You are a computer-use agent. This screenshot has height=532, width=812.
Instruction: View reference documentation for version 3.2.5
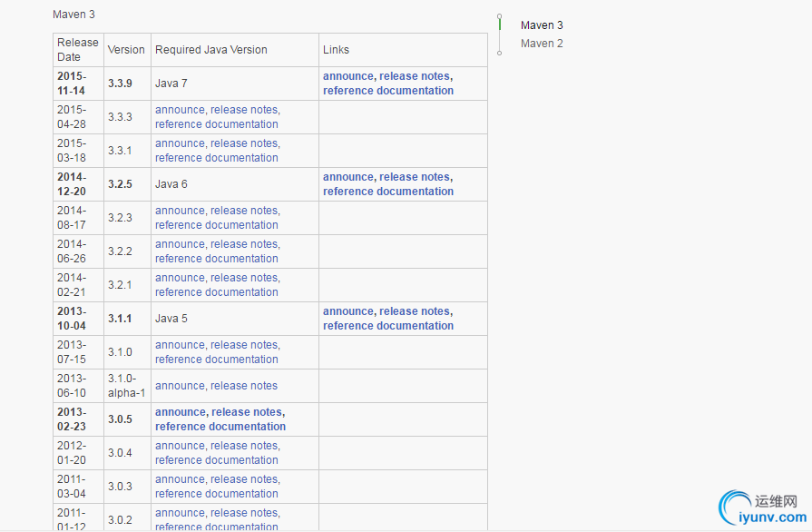[x=388, y=192]
